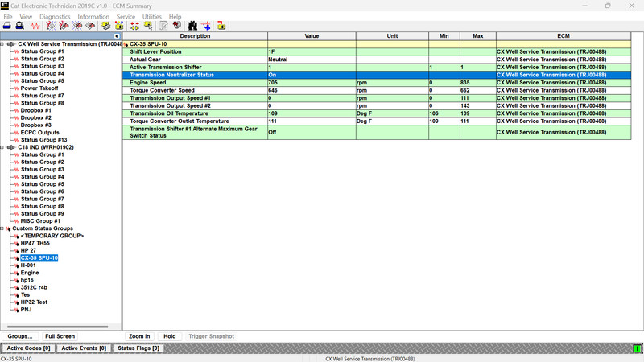Open Logged Event Codes toolbar icon
This screenshot has width=644, height=362.
coord(90,26)
